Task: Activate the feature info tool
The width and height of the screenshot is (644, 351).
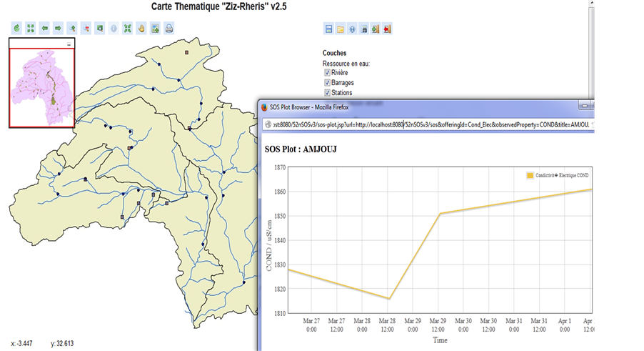Action: (x=114, y=29)
